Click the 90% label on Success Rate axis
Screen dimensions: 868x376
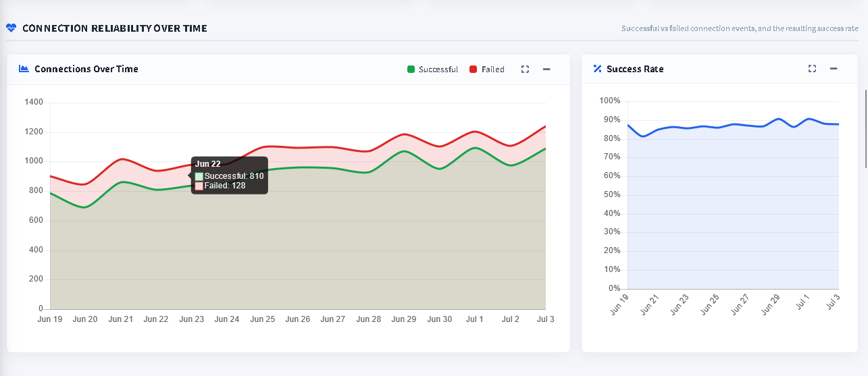coord(612,119)
